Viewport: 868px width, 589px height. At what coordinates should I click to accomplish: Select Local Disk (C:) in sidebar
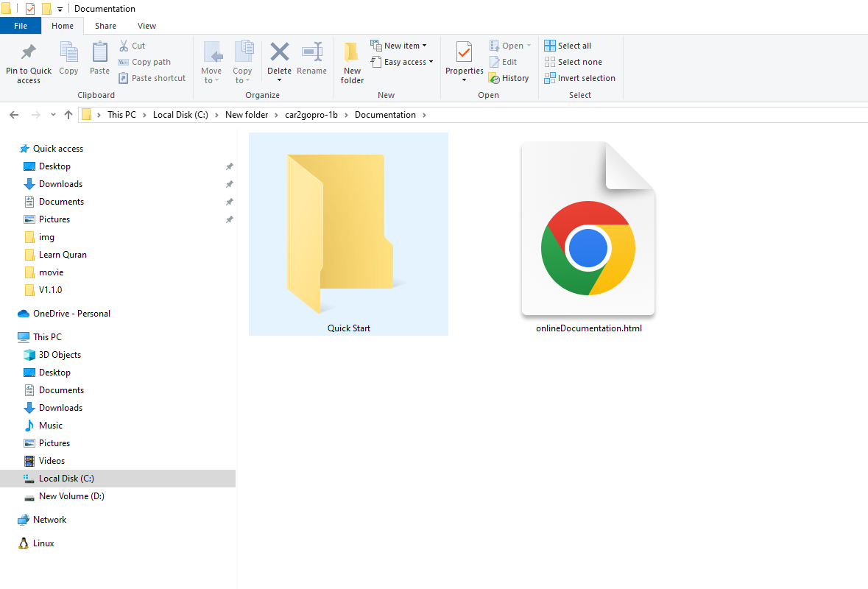[x=117, y=479]
